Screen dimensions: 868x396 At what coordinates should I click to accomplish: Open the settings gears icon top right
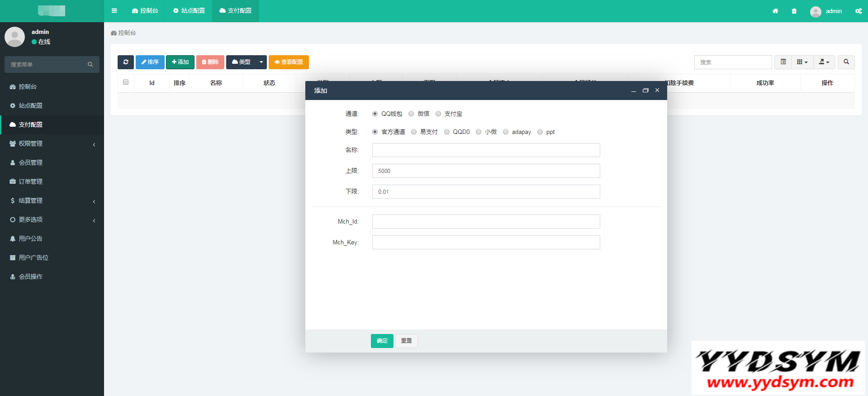click(x=858, y=11)
